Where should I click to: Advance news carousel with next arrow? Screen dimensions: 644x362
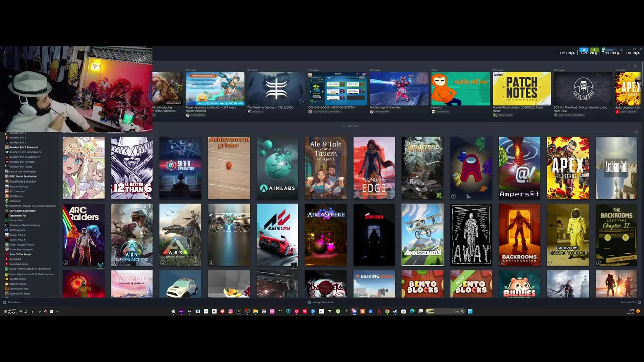click(x=635, y=66)
